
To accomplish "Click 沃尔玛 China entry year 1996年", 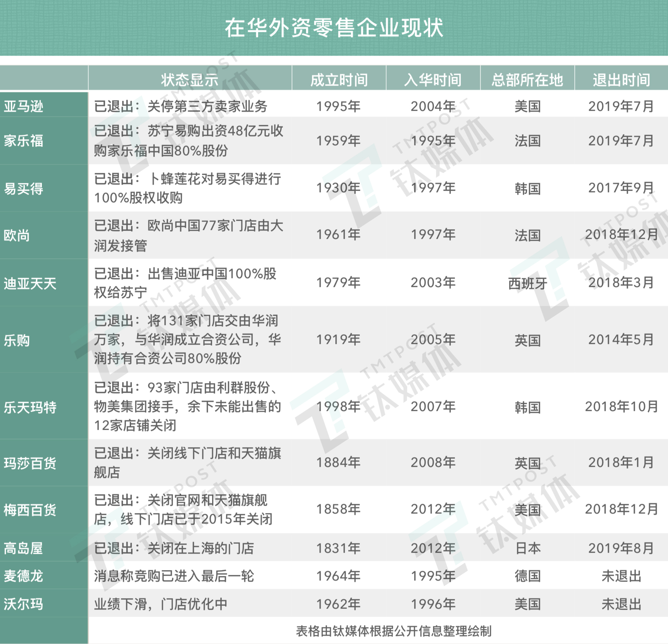I will 433,604.
